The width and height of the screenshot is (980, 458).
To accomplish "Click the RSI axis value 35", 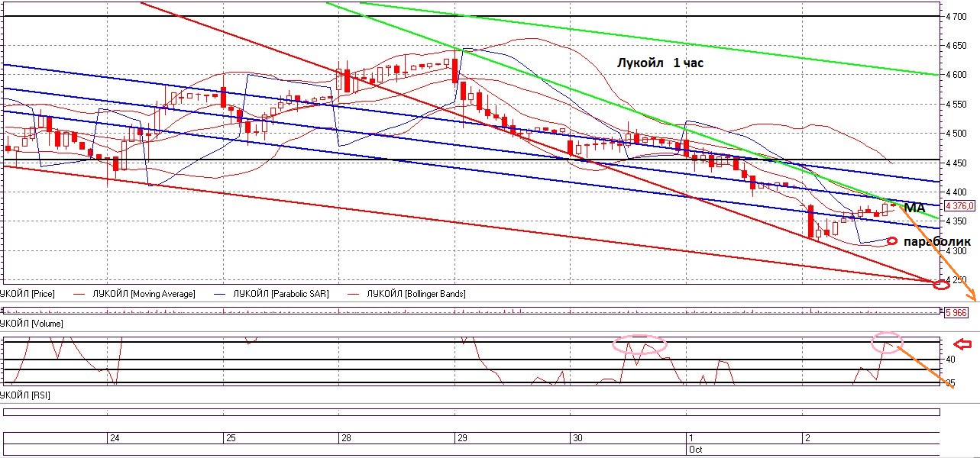I will 951,382.
